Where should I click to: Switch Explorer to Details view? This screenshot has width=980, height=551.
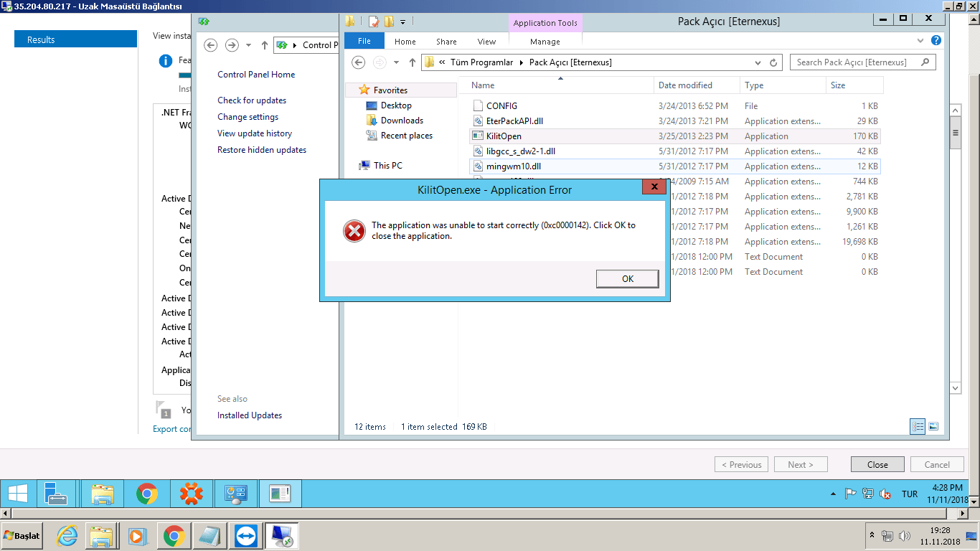918,426
